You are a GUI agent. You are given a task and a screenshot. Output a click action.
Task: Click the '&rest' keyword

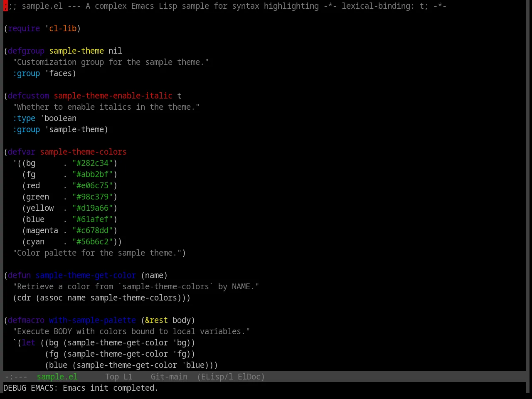(x=156, y=320)
